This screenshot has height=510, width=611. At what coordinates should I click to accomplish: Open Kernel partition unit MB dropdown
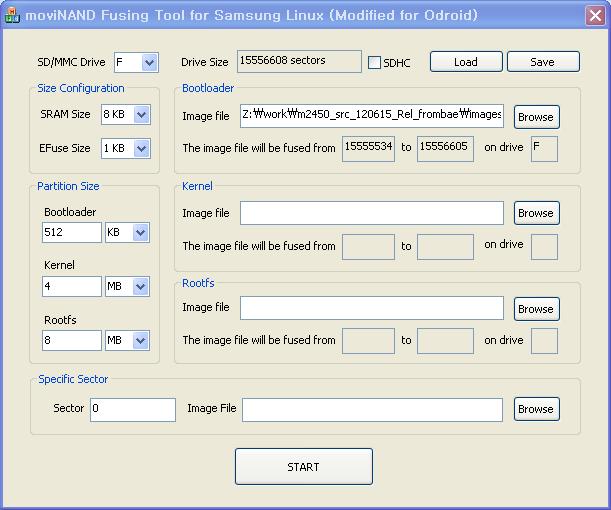click(x=141, y=286)
